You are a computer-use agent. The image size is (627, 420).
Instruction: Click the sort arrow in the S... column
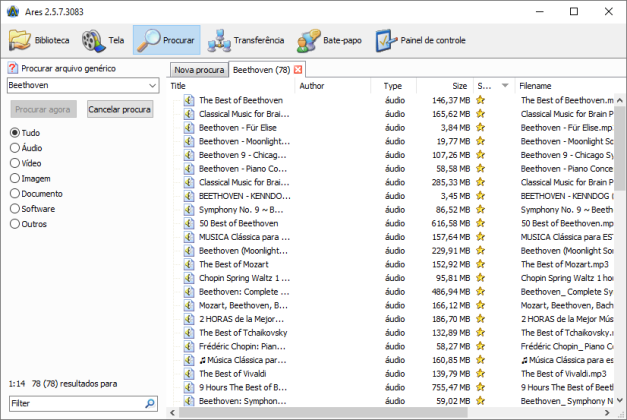(x=505, y=86)
